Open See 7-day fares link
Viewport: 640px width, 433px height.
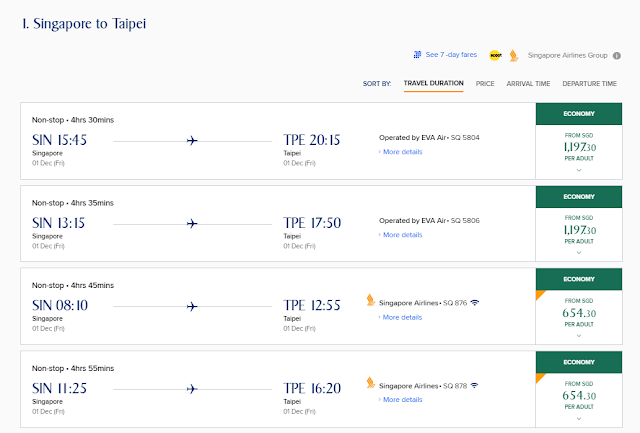click(x=451, y=55)
